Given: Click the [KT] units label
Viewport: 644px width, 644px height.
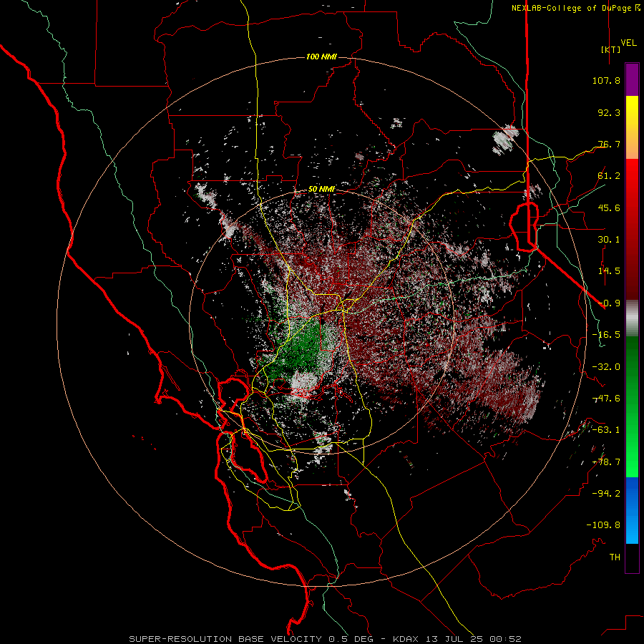Looking at the screenshot, I should pos(610,49).
